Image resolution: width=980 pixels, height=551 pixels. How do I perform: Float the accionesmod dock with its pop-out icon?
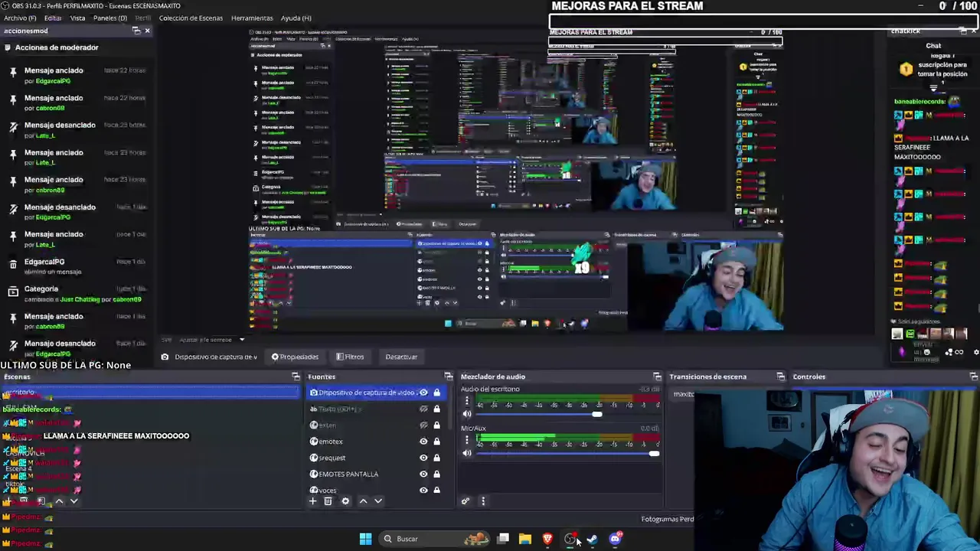pyautogui.click(x=136, y=31)
